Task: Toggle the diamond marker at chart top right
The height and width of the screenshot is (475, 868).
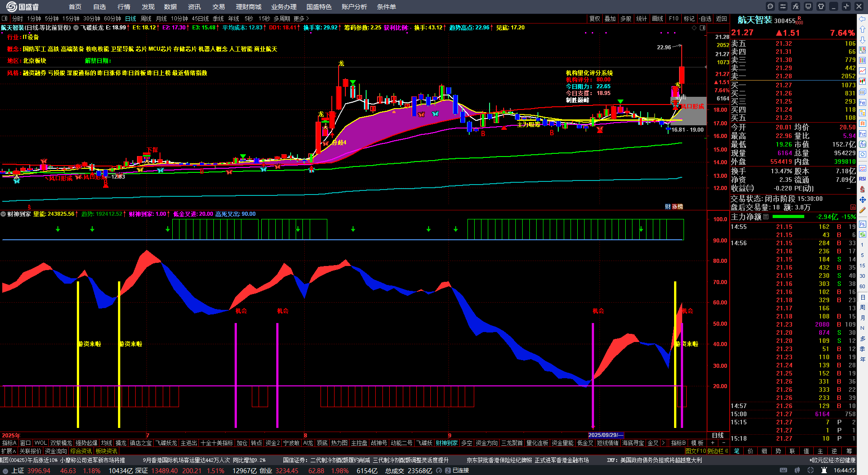Action: coord(694,28)
